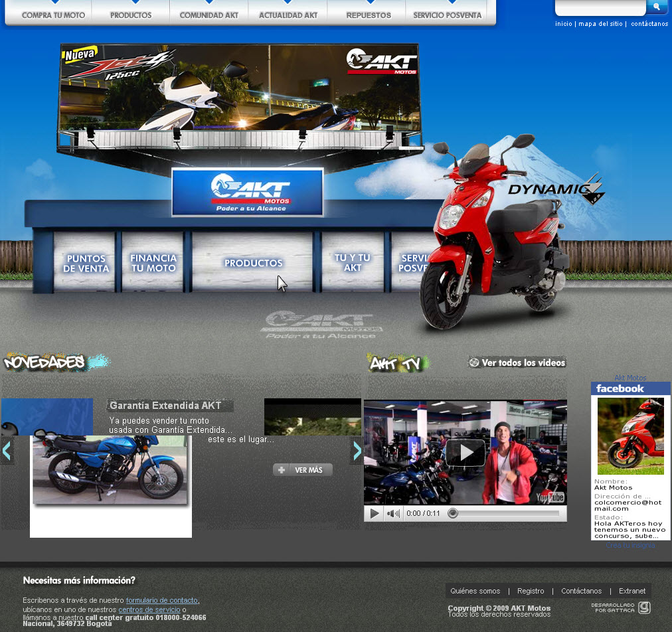Open the COMPRA TU MOTO menu
Viewport: 672px width, 632px height.
pyautogui.click(x=53, y=15)
